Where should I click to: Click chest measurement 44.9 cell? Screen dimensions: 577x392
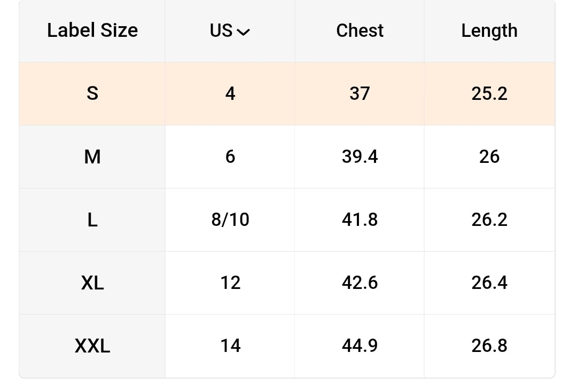pos(360,346)
